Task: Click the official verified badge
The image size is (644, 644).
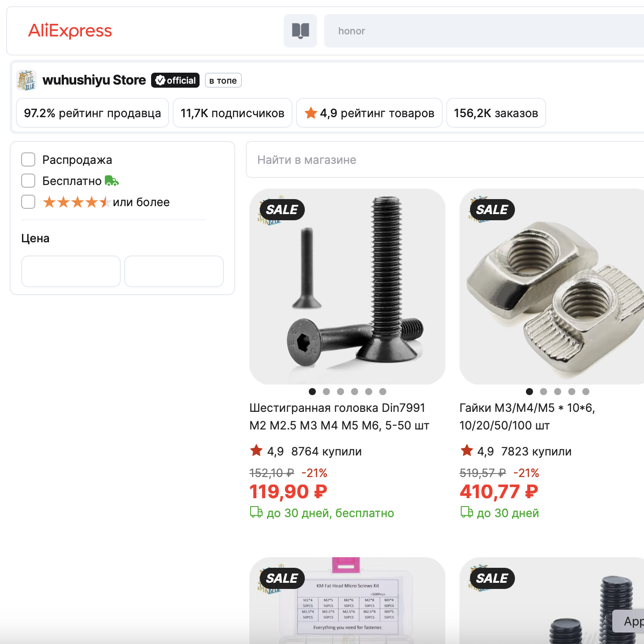Action: click(x=175, y=80)
